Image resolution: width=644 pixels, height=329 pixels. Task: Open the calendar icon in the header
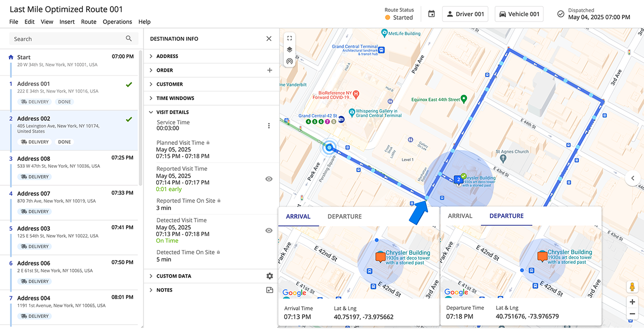pyautogui.click(x=431, y=13)
